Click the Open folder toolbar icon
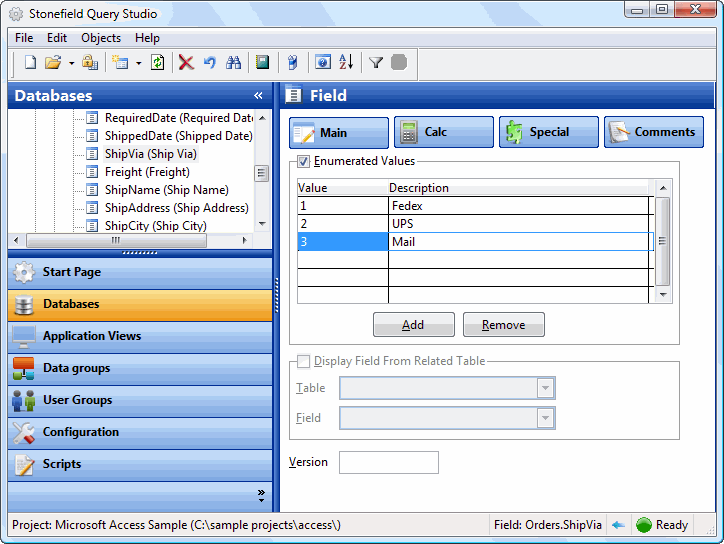Image resolution: width=724 pixels, height=544 pixels. click(x=53, y=62)
